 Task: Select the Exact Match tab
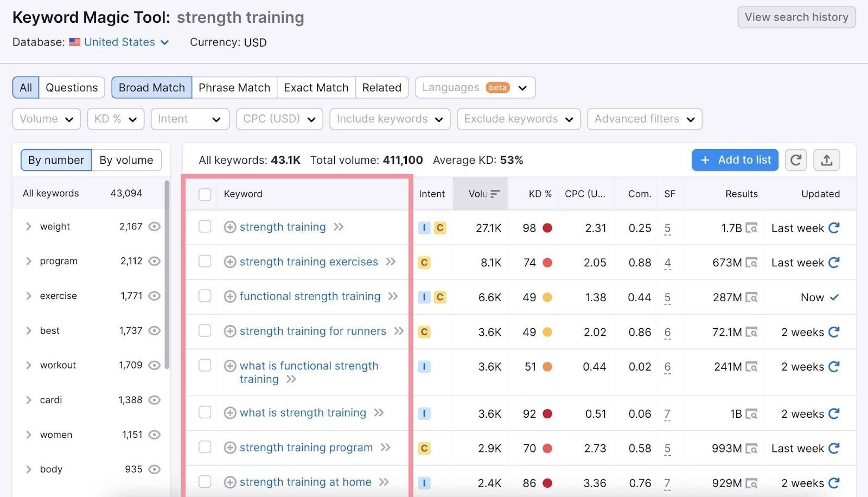coord(316,87)
